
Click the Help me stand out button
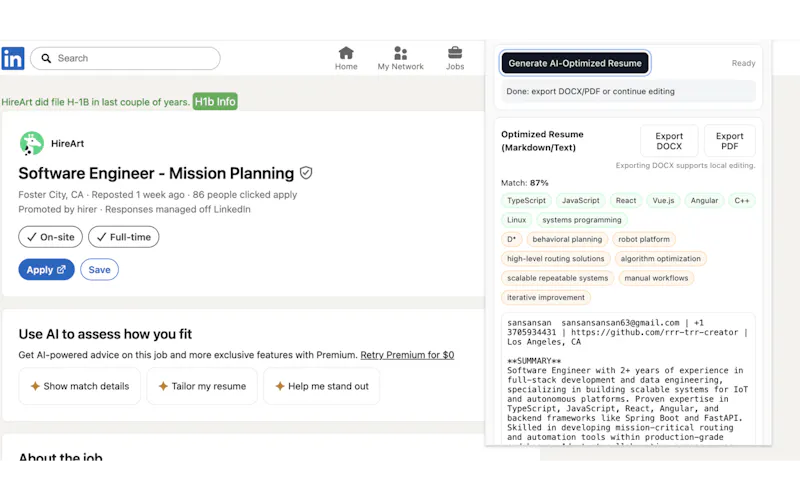click(x=321, y=386)
